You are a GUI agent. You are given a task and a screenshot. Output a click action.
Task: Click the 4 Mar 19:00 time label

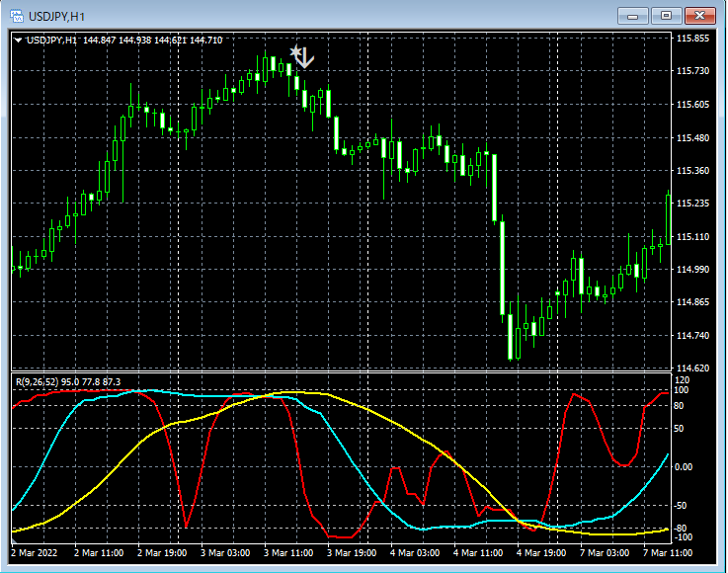click(x=541, y=553)
